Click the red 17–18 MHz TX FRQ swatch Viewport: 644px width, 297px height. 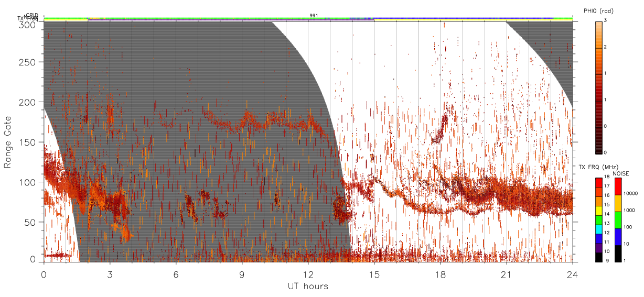(598, 183)
